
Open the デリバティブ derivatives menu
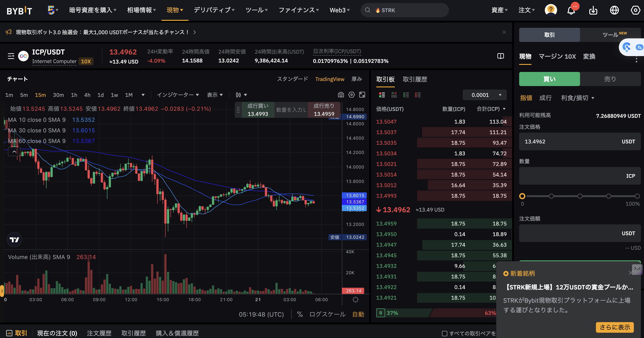(x=214, y=10)
